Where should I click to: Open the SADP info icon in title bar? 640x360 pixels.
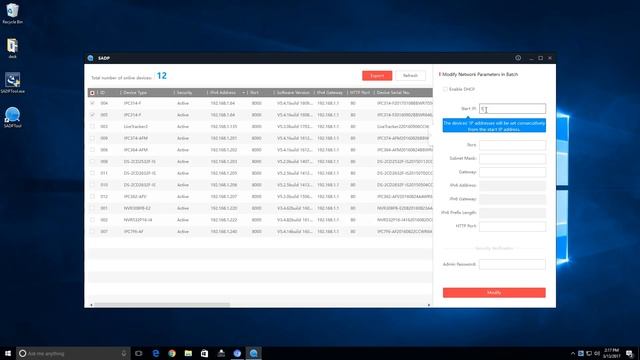[518, 58]
